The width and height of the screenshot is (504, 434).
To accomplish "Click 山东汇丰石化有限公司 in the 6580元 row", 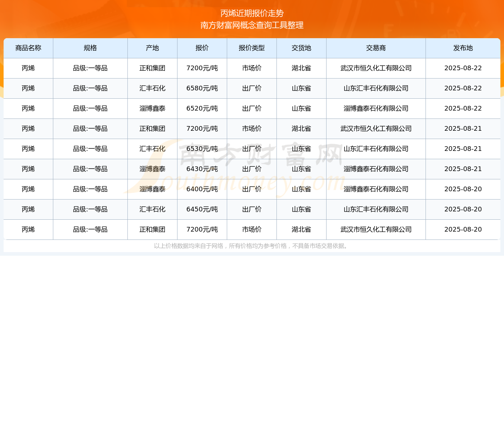I will pyautogui.click(x=376, y=88).
